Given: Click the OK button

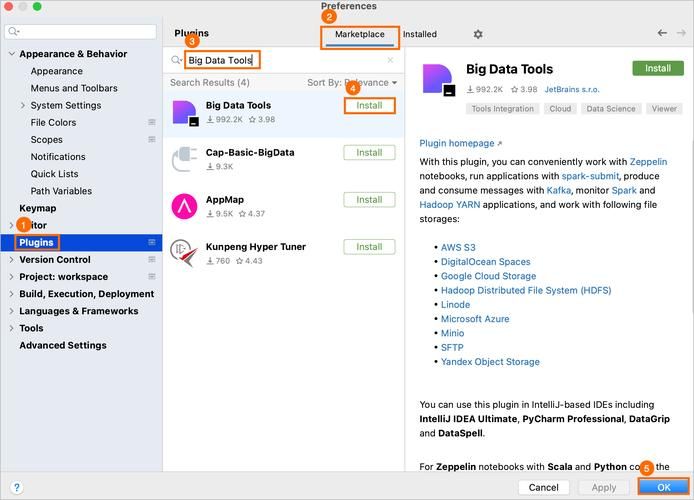Looking at the screenshot, I should (x=663, y=487).
